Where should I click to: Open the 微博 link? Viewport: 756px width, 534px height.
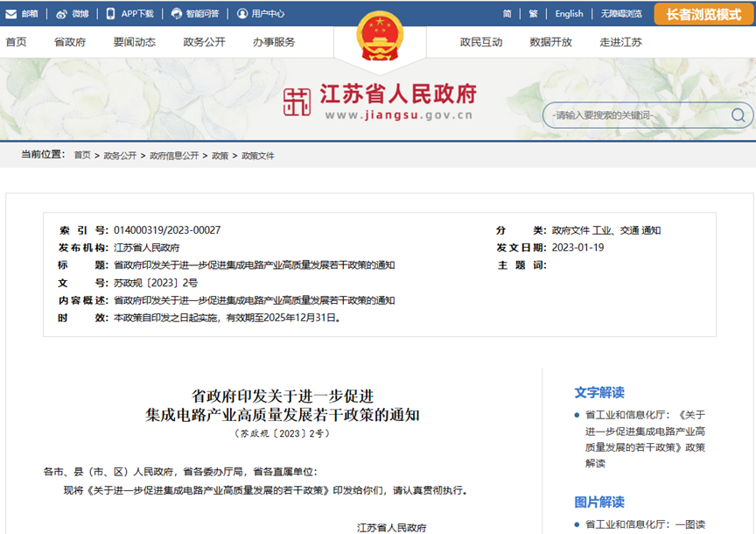(x=80, y=14)
